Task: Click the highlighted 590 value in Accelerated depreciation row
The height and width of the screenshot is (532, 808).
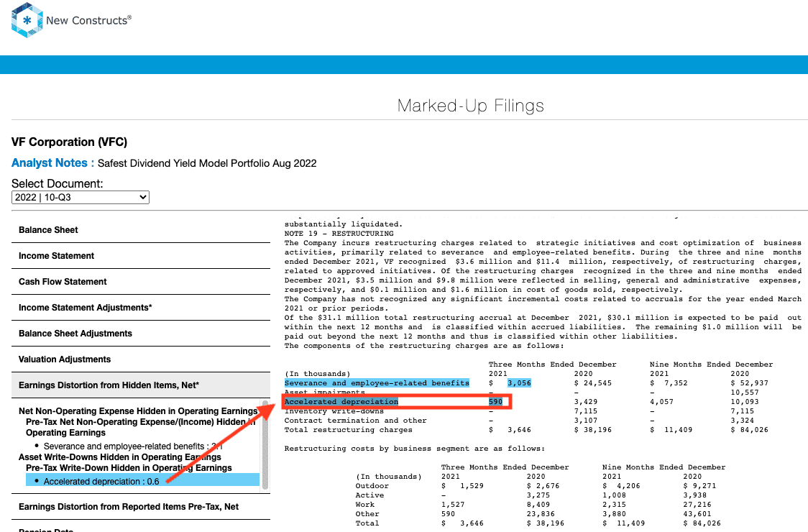Action: point(495,402)
